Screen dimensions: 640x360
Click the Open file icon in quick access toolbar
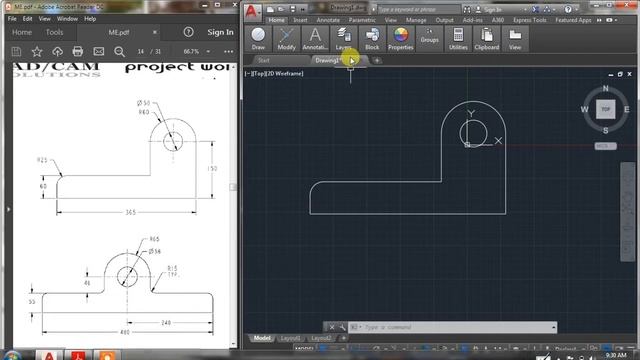(282, 9)
